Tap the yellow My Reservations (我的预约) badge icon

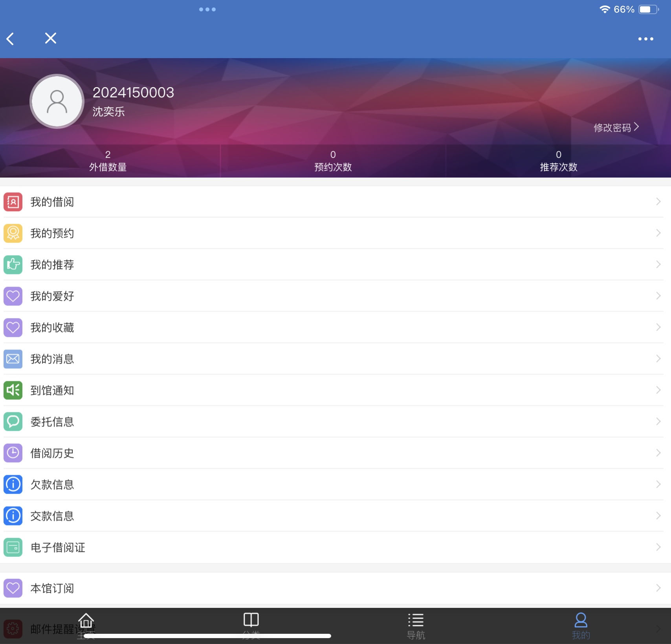[13, 233]
